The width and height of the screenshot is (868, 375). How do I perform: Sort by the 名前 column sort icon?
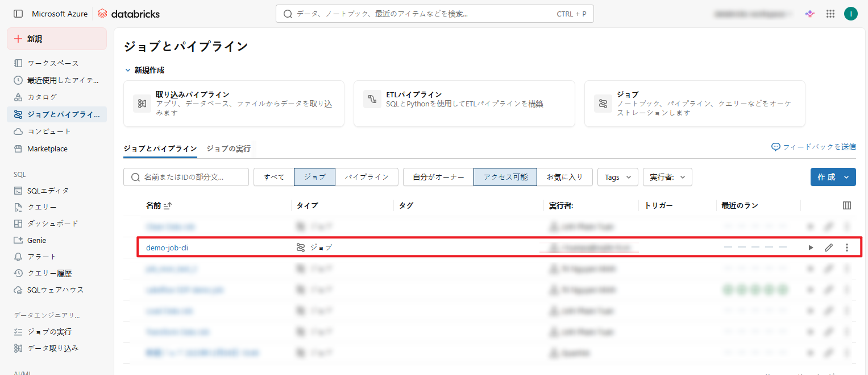pyautogui.click(x=167, y=205)
